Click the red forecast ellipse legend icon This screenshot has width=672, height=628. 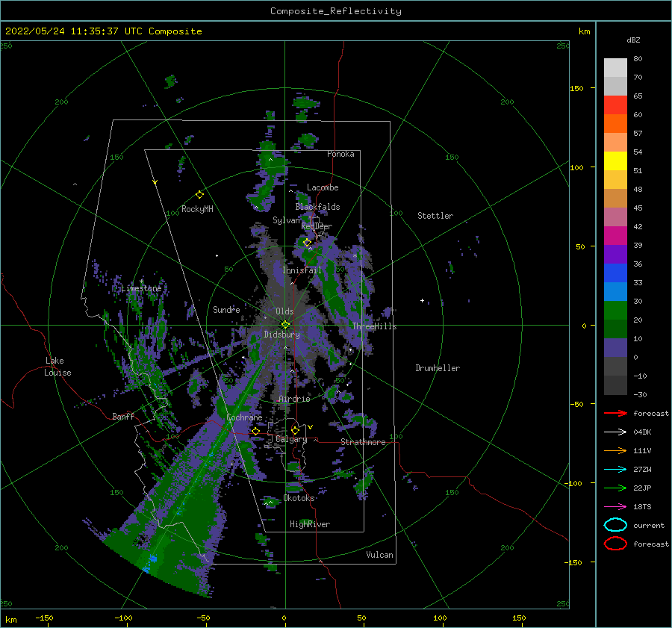click(615, 544)
